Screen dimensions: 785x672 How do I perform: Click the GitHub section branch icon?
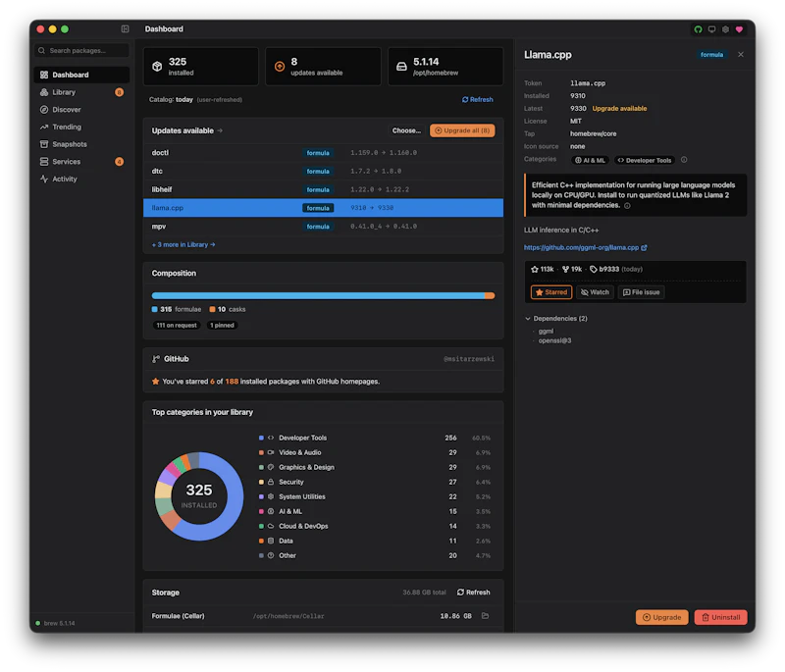click(x=156, y=359)
